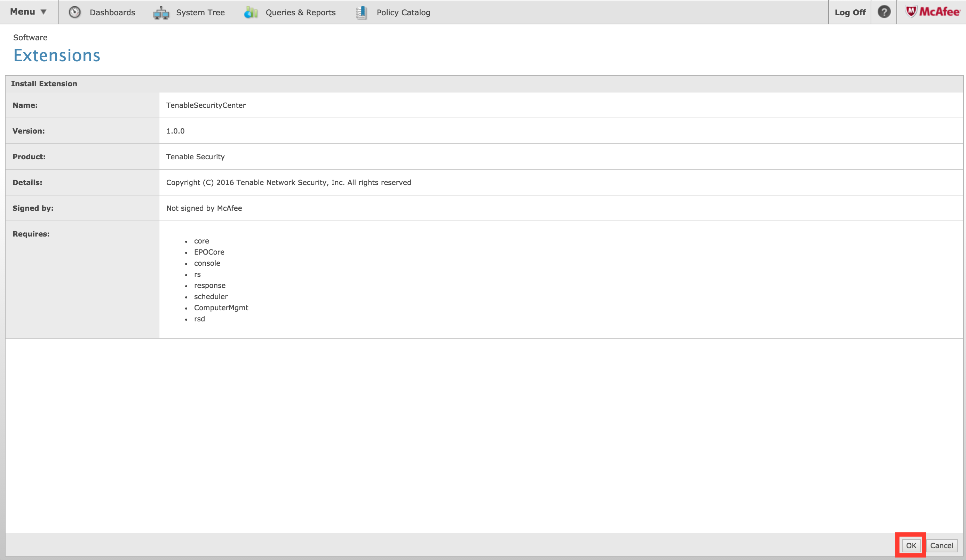The width and height of the screenshot is (966, 560).
Task: Open the Dashboards clock icon
Action: click(74, 12)
